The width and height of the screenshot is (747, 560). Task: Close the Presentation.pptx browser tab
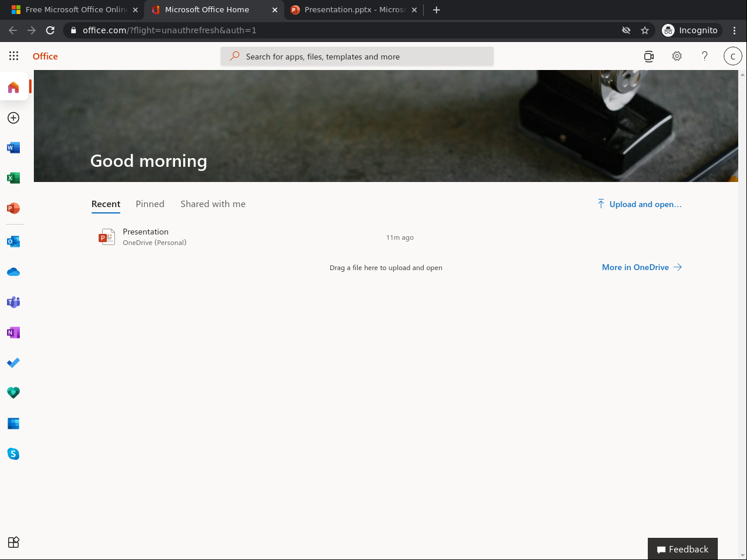(414, 10)
